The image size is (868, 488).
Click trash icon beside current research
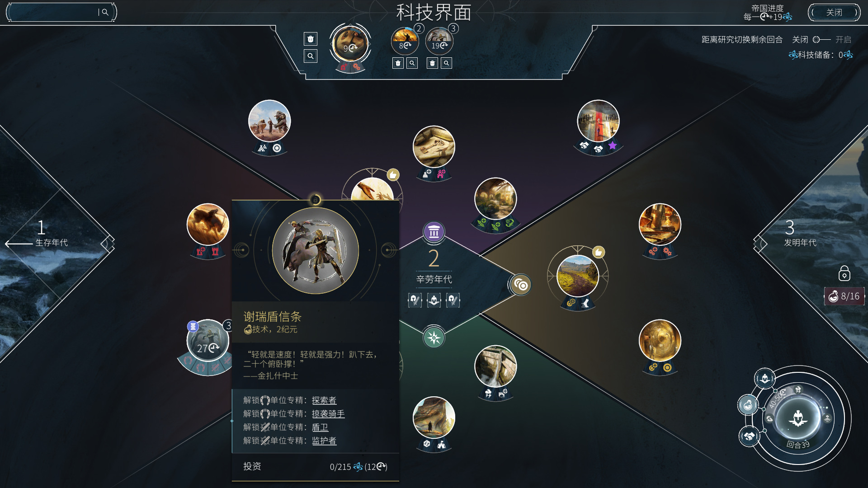point(310,39)
